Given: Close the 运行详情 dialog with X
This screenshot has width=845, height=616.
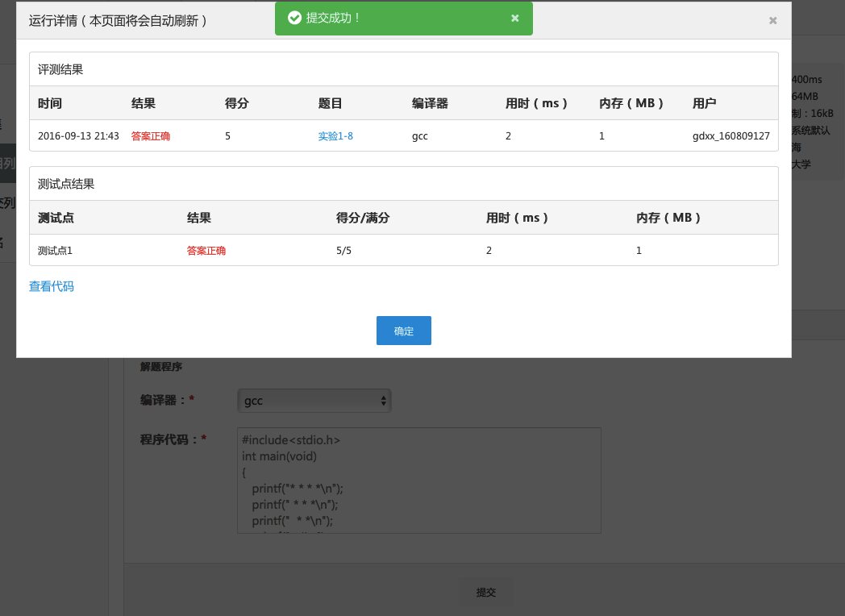Looking at the screenshot, I should [772, 20].
